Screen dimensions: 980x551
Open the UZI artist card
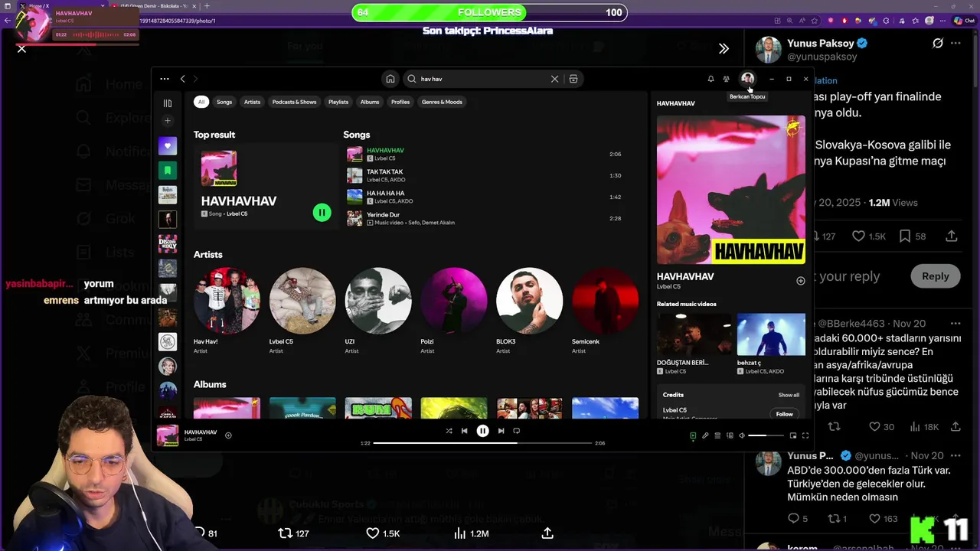coord(378,311)
